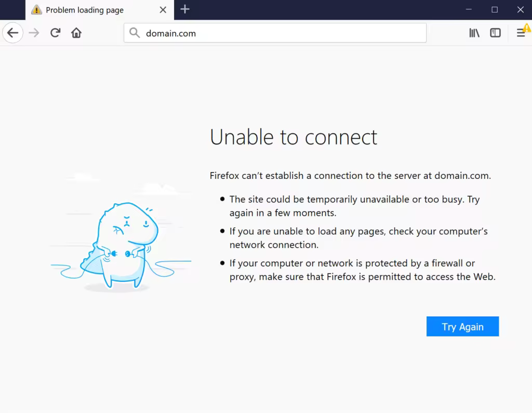The width and height of the screenshot is (532, 413).
Task: Focus the address bar showing domain.com
Action: (x=275, y=33)
